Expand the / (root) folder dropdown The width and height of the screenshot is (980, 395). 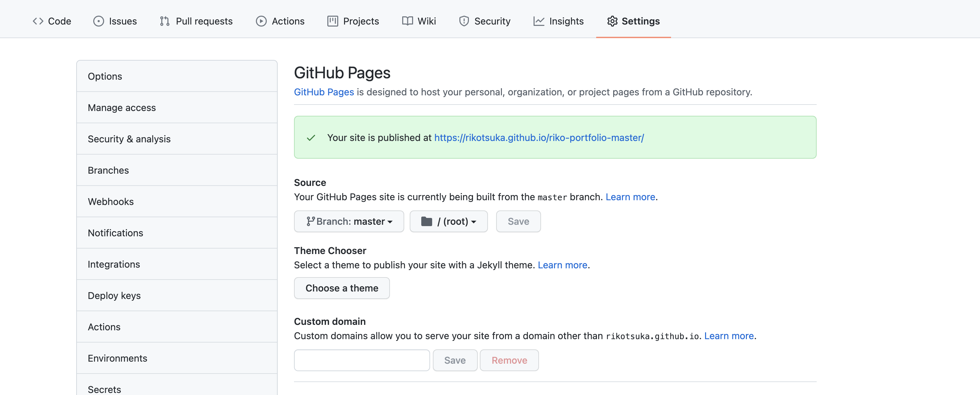click(x=448, y=221)
